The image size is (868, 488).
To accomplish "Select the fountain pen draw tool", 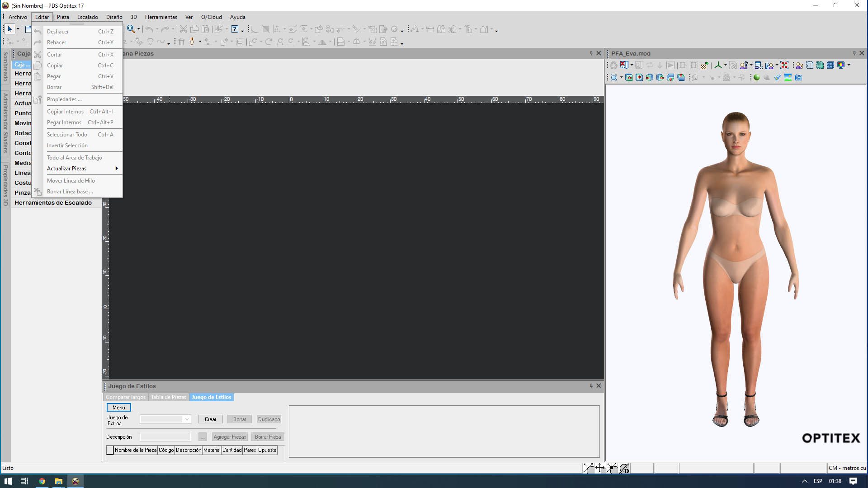I will 192,42.
